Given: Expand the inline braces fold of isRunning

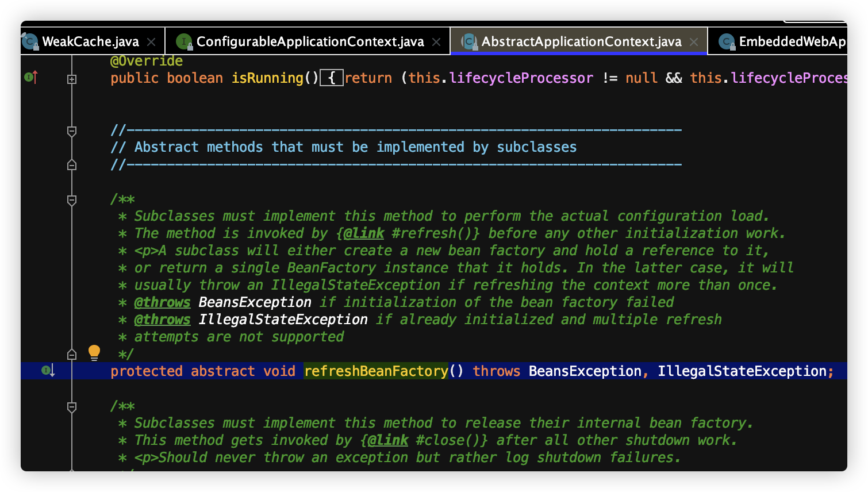Looking at the screenshot, I should 332,78.
